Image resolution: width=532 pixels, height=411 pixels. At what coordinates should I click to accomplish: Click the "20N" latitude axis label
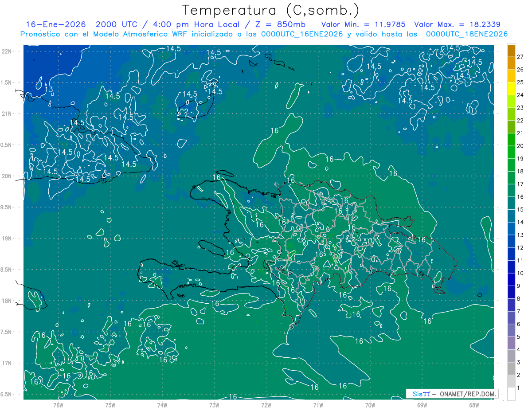7,176
